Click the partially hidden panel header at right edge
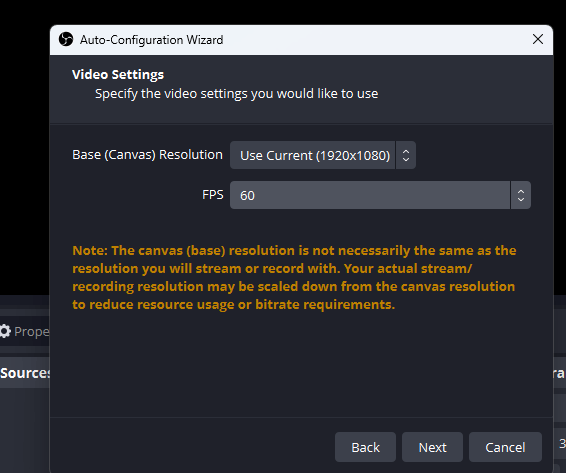This screenshot has width=566, height=473. tap(560, 373)
